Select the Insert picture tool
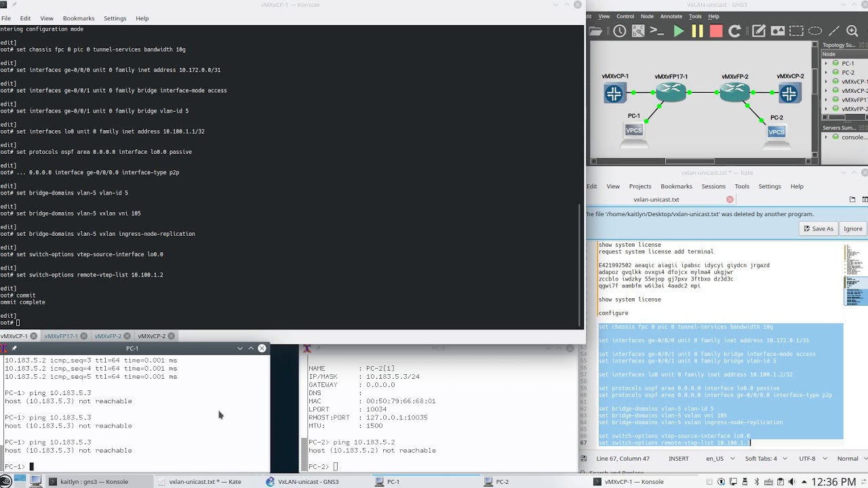This screenshot has height=488, width=868. tap(778, 31)
